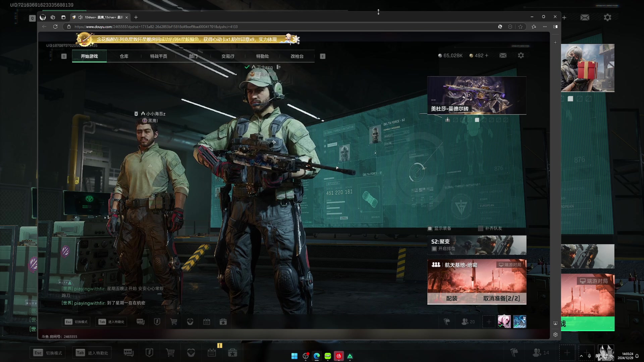
Task: Refresh the douyu page
Action: [x=55, y=26]
